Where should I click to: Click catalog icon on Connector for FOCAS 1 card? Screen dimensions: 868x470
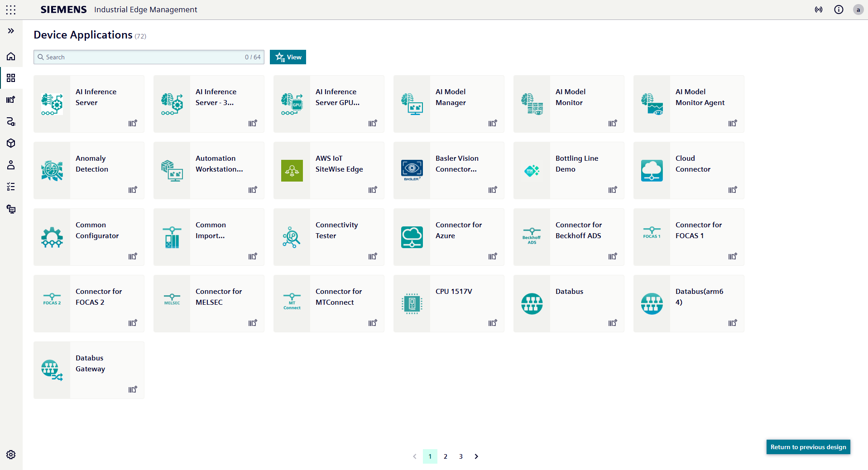pos(733,256)
